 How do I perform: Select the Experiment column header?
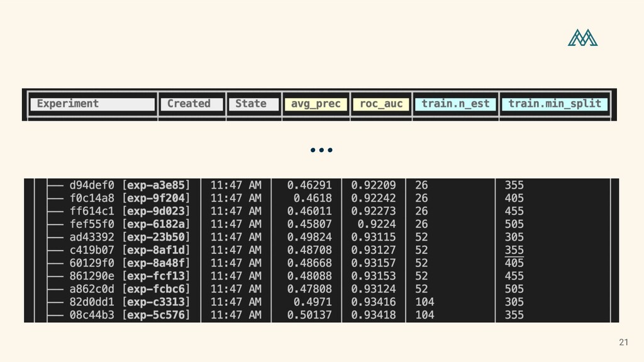92,104
